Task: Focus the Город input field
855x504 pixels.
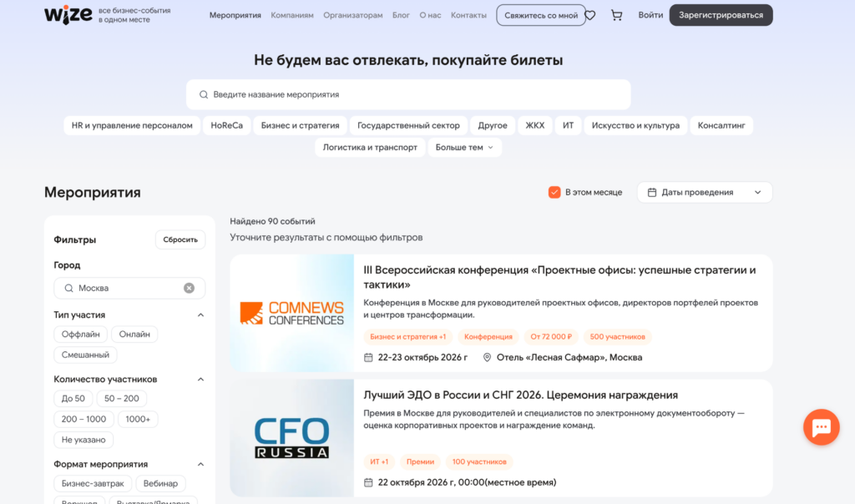Action: click(129, 288)
